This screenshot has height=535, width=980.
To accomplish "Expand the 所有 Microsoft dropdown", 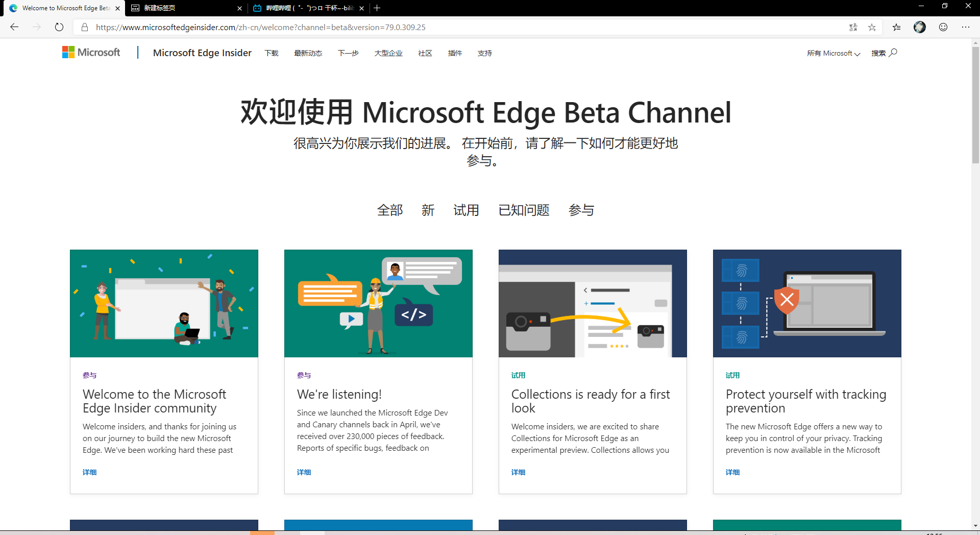I will click(x=834, y=53).
